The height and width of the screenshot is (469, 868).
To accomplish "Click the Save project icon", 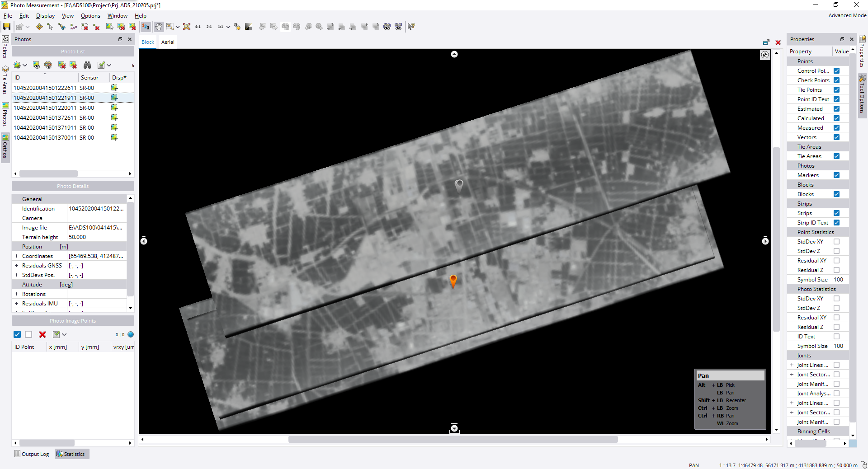I will point(7,27).
